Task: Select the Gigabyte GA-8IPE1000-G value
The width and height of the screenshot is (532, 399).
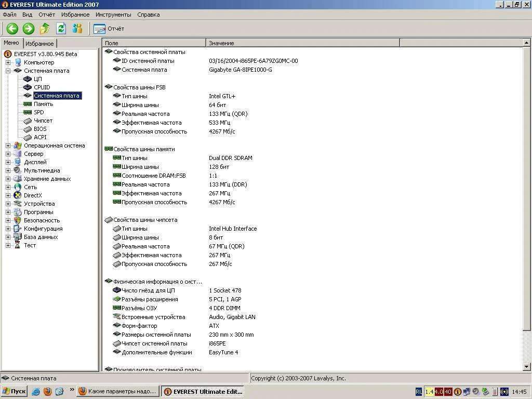Action: pos(240,70)
